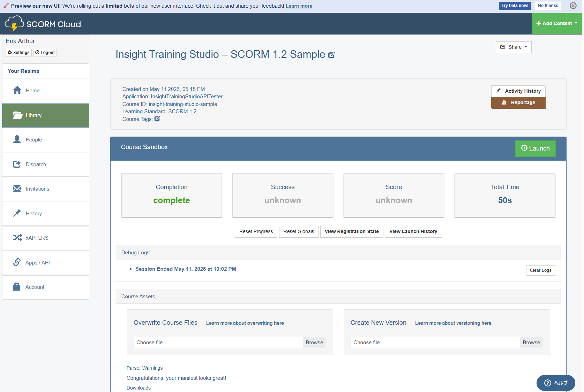Screen dimensions: 584x392
Task: Open Learn more about overwriting here
Action: [245, 323]
